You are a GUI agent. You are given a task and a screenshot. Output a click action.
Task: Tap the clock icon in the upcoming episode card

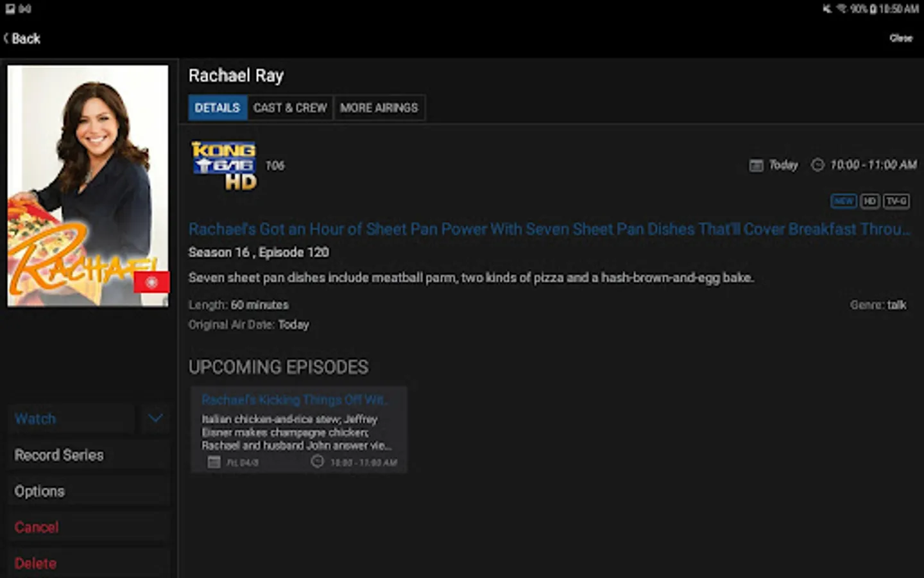point(317,461)
